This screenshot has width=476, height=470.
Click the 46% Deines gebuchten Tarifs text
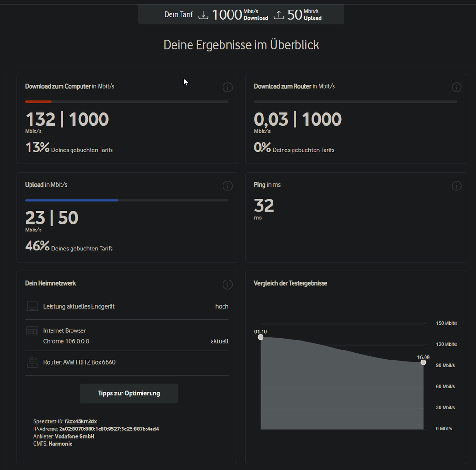[69, 246]
